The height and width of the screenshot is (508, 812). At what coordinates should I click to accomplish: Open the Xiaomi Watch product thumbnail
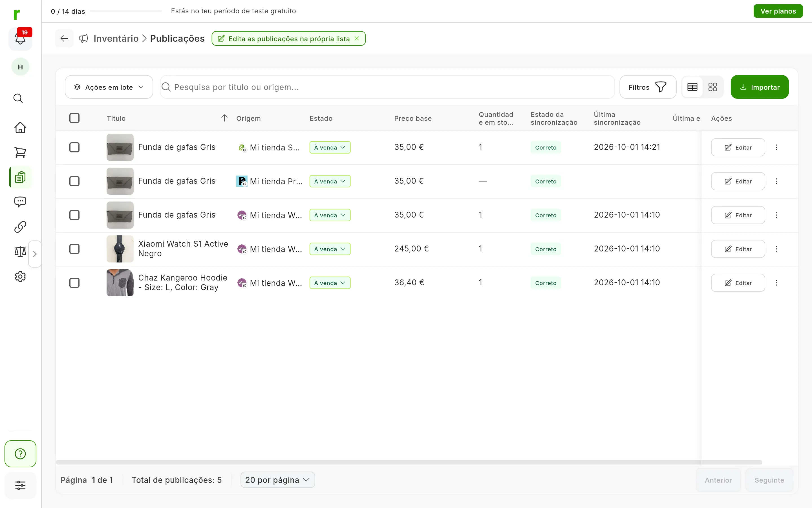point(120,249)
